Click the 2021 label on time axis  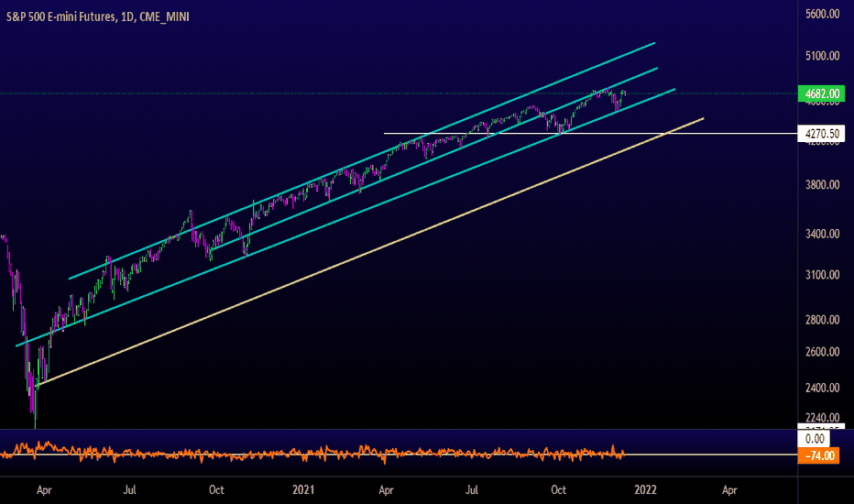tap(302, 490)
